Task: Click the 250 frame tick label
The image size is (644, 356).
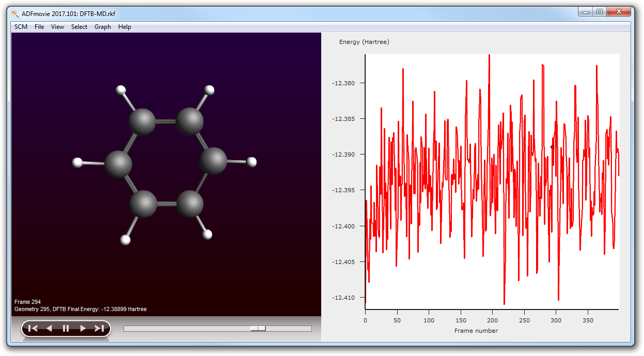Action: (x=525, y=320)
